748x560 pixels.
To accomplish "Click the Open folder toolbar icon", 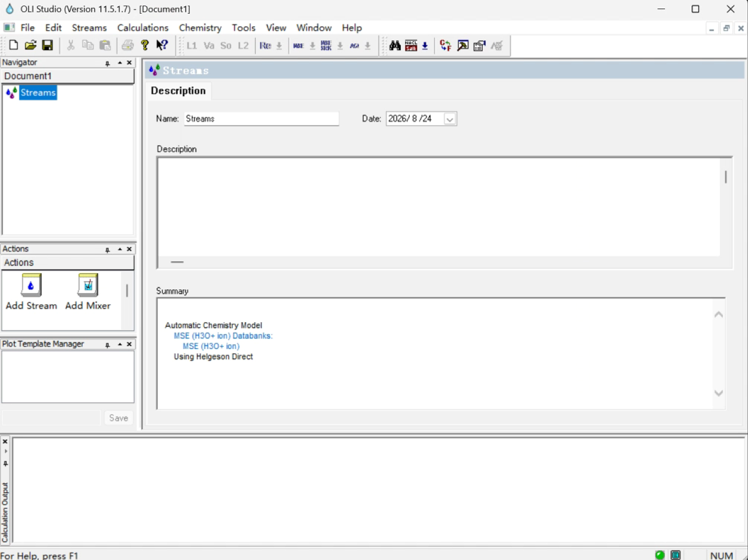I will point(31,46).
